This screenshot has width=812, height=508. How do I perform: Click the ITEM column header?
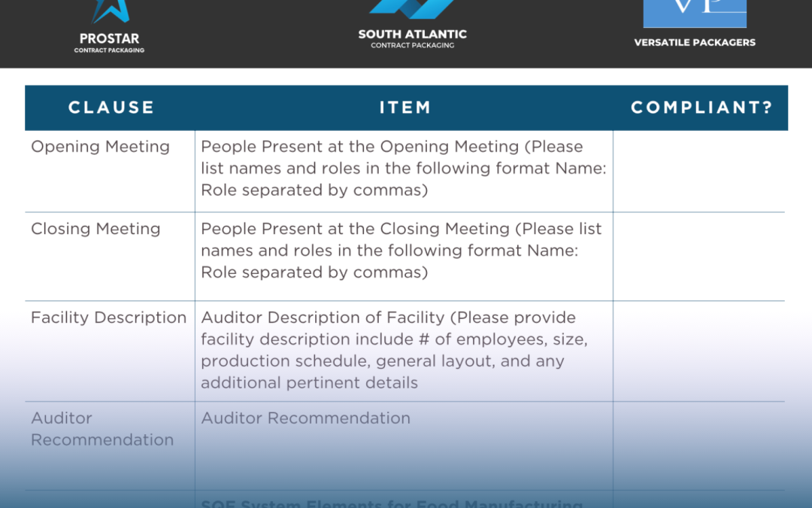point(404,108)
